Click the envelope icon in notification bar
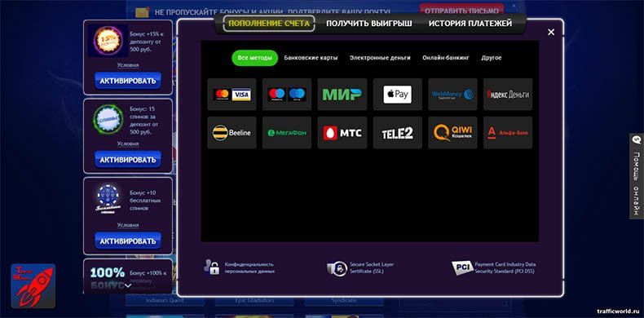The height and width of the screenshot is (318, 644). click(143, 12)
